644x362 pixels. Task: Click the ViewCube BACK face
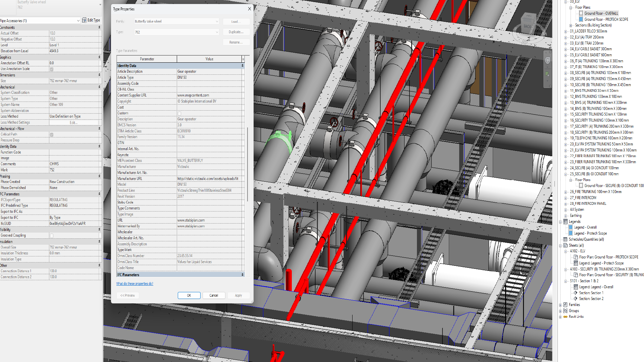tap(528, 26)
